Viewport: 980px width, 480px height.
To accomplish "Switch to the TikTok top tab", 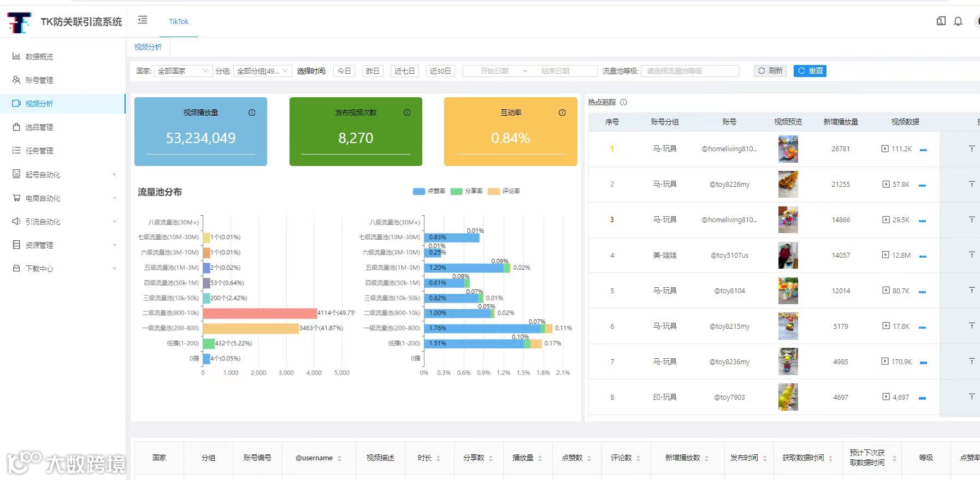I will 179,22.
